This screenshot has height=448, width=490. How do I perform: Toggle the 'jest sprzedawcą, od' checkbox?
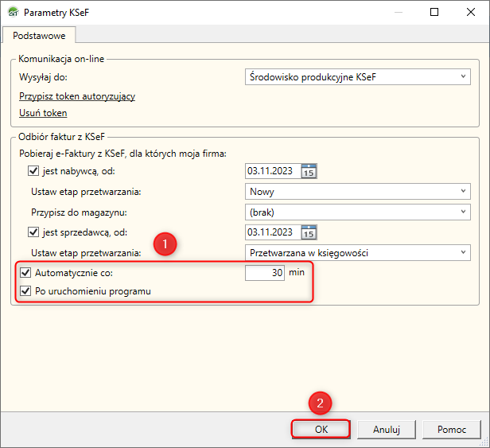(x=33, y=232)
